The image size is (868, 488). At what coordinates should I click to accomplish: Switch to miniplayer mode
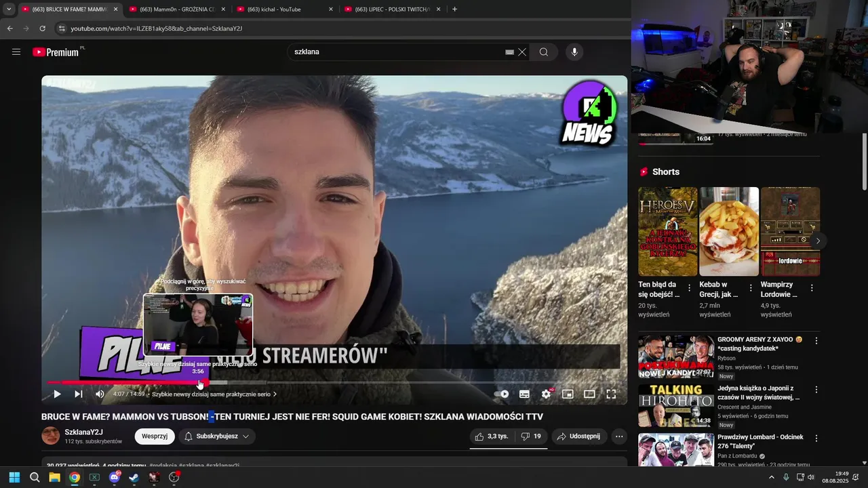coord(568,394)
